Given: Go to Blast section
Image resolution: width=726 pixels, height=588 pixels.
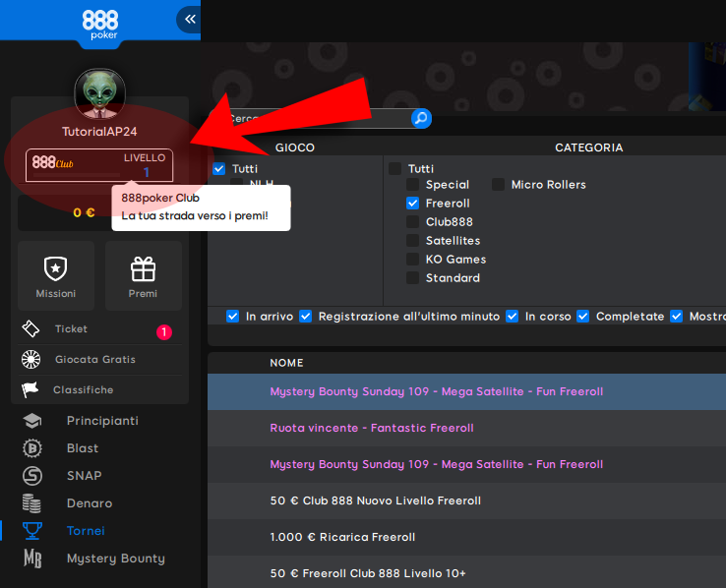Looking at the screenshot, I should point(83,448).
